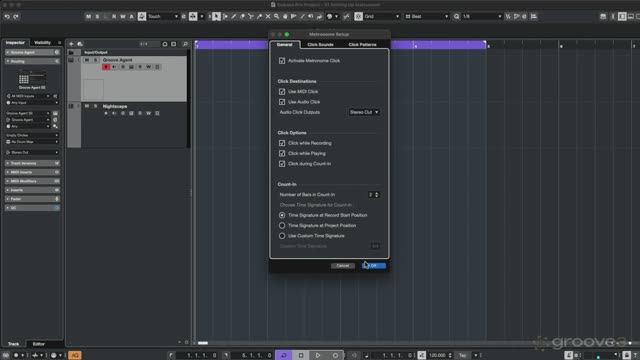Select the Object Selection arrow tool

(216, 16)
